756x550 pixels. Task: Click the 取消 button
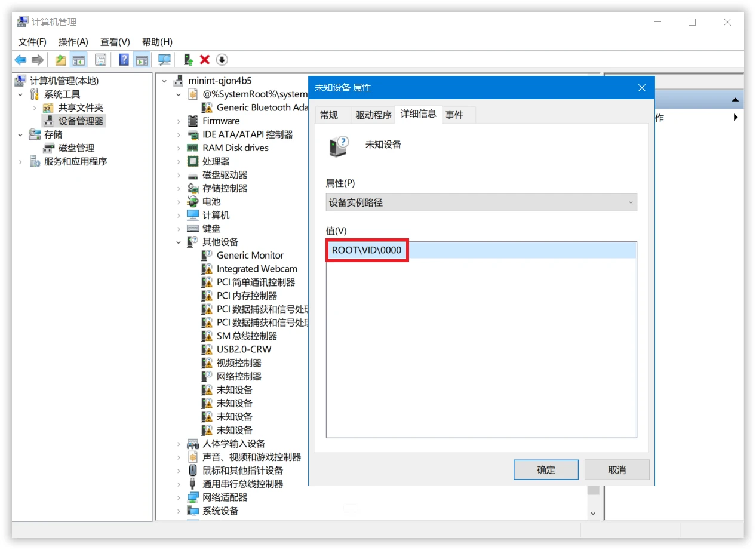[616, 469]
